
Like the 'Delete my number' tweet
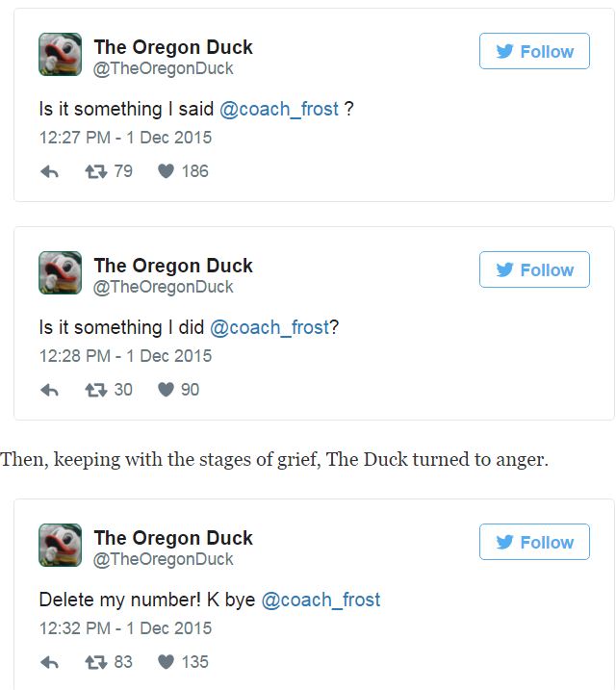166,663
